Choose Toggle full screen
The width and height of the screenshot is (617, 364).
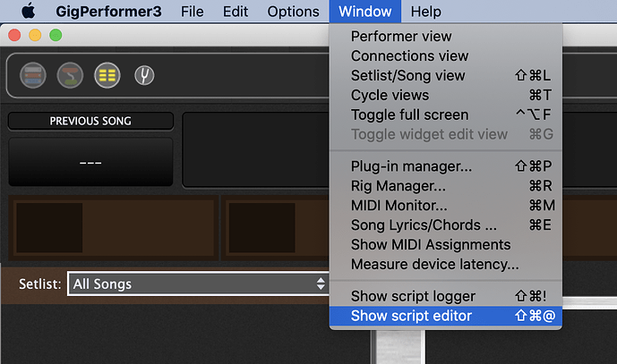click(445, 114)
